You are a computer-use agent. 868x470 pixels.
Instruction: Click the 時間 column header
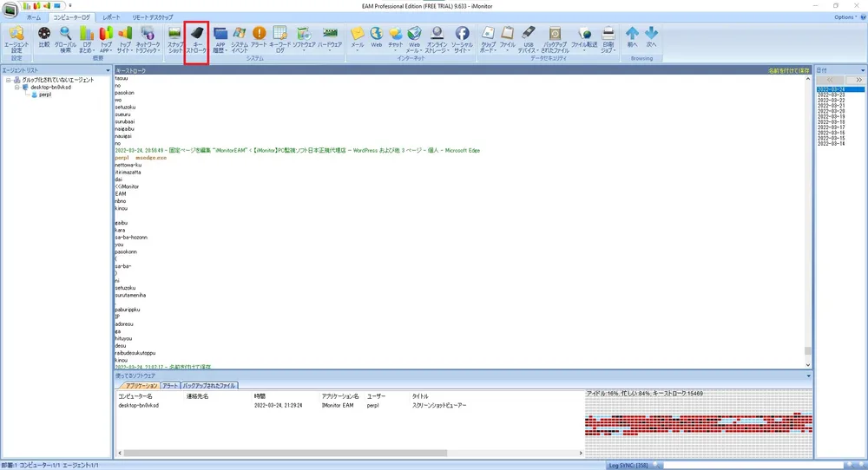(260, 396)
